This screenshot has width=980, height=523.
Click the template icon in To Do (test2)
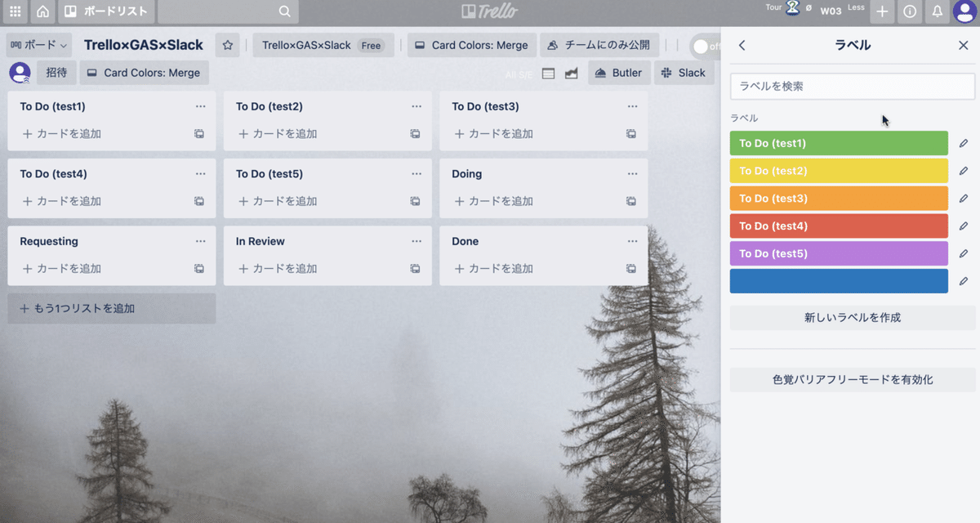point(415,134)
